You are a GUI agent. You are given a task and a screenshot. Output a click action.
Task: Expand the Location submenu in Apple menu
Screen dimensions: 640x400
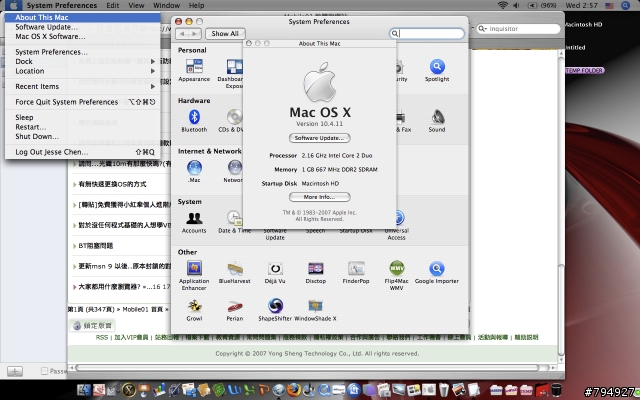[x=83, y=71]
